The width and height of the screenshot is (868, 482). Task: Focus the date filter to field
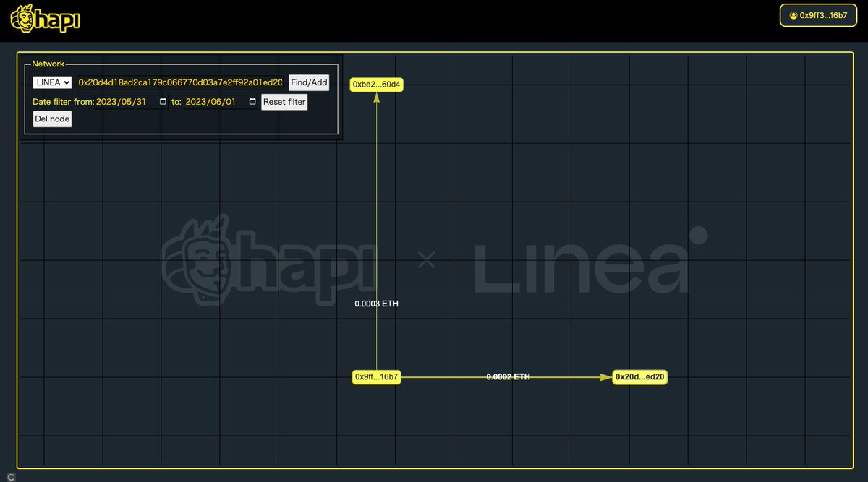point(221,102)
